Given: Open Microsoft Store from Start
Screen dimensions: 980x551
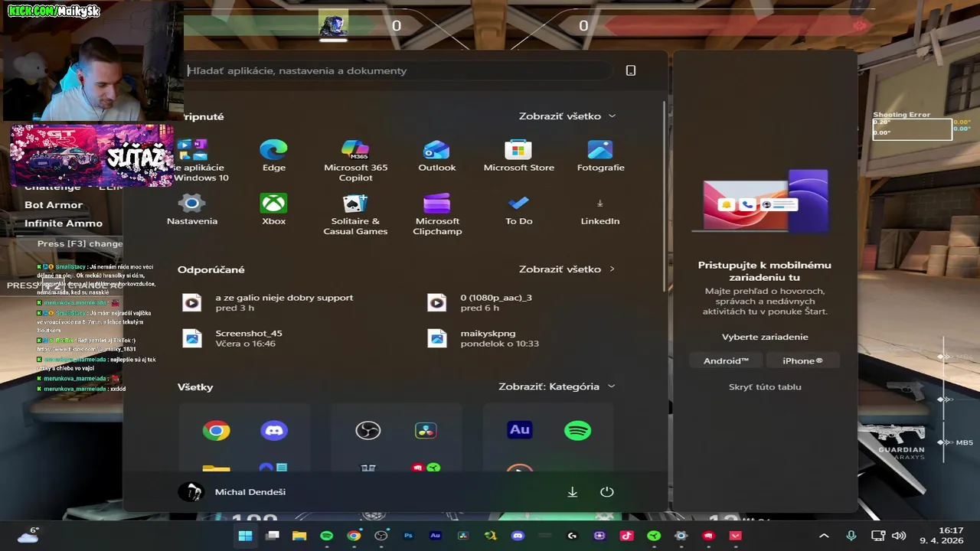Looking at the screenshot, I should [x=518, y=156].
